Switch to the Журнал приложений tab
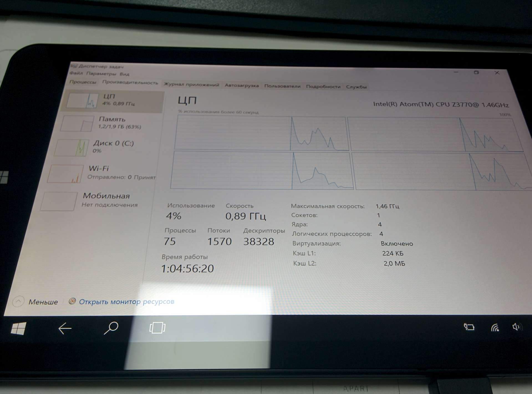This screenshot has width=532, height=394. tap(191, 85)
